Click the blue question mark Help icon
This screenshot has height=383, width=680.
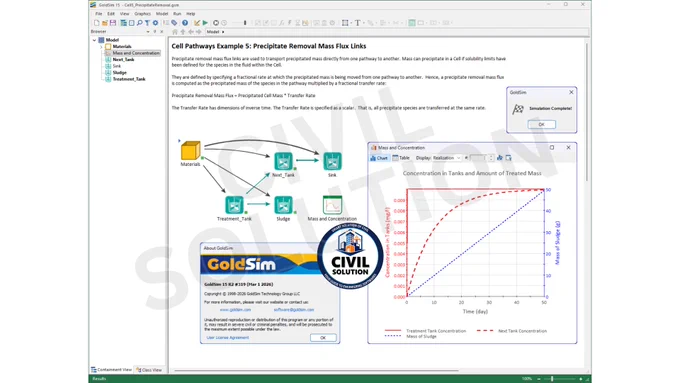pyautogui.click(x=185, y=23)
